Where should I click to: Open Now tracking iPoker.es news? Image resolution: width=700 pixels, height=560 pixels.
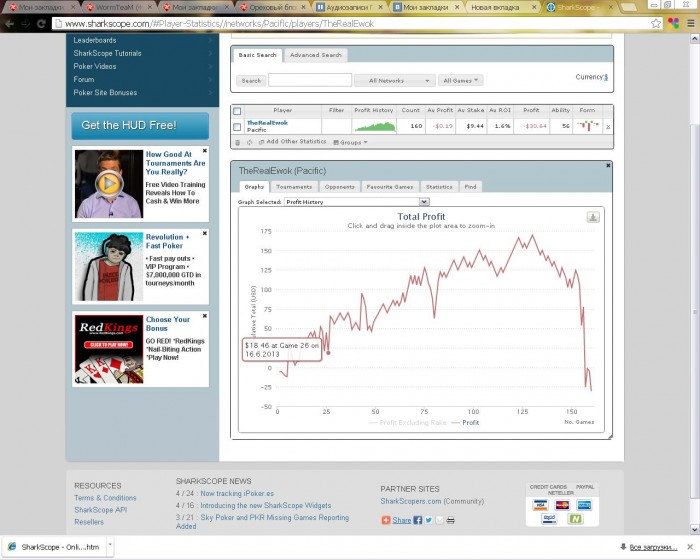pos(237,493)
